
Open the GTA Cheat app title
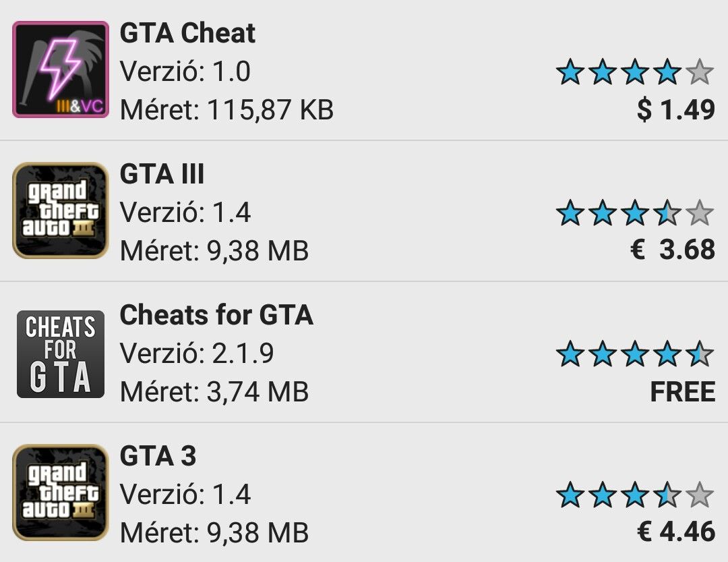(x=187, y=33)
